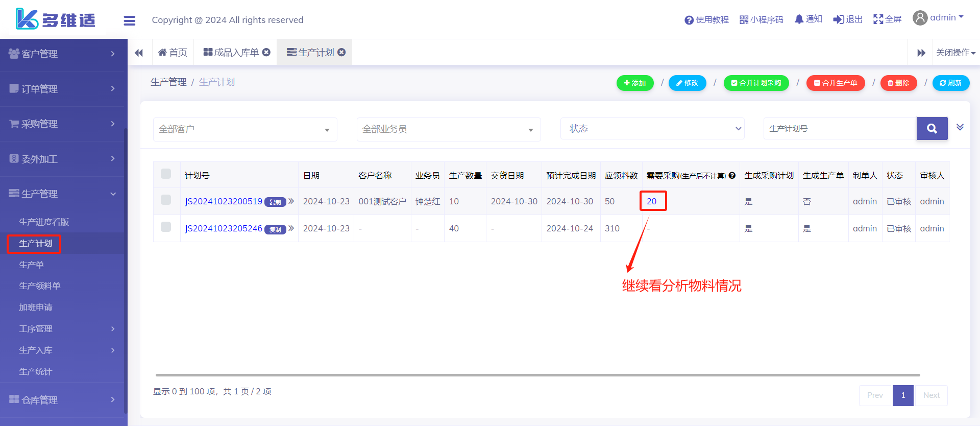Click the red 合并生产单 button
Screen dimensions: 980x426
835,83
